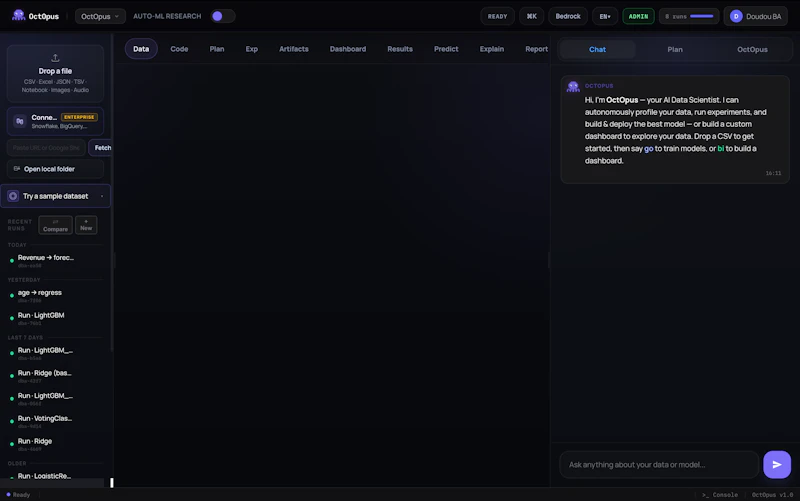Select the right panel Plan tab beside Chat
This screenshot has width=800, height=501.
(675, 49)
